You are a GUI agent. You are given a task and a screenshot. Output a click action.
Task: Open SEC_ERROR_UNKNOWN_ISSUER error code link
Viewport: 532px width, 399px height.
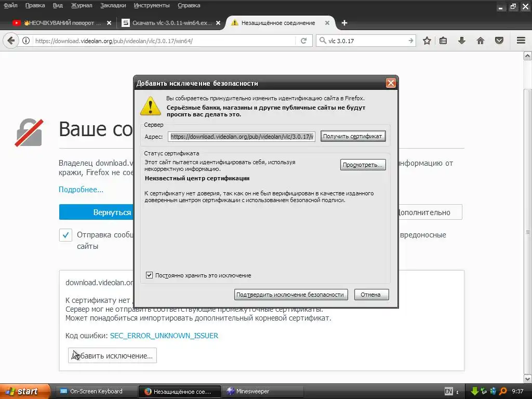164,336
